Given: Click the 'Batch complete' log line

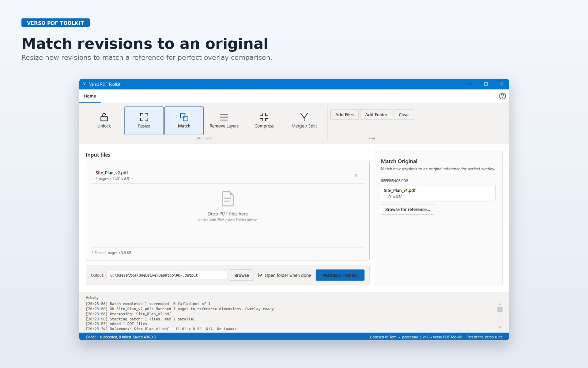Looking at the screenshot, I should click(x=148, y=304).
